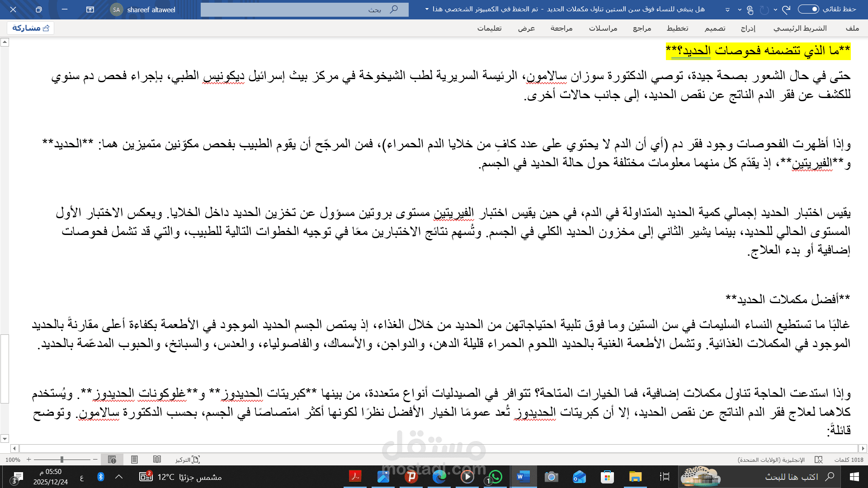Turn off the حفظ تلقائي AutoSave toggle
868x488 pixels.
pyautogui.click(x=809, y=9)
